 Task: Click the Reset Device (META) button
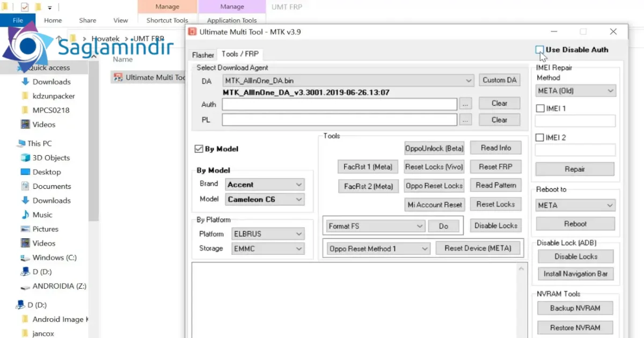coord(478,248)
